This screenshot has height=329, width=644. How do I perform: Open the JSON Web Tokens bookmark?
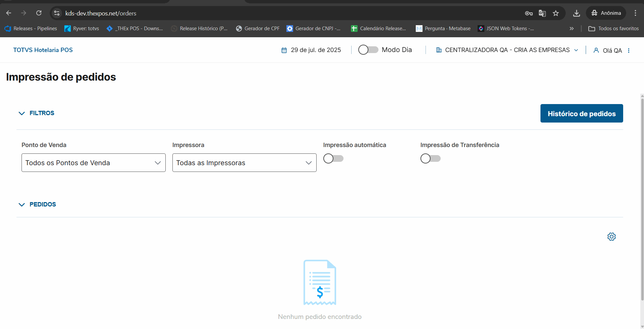pyautogui.click(x=506, y=29)
